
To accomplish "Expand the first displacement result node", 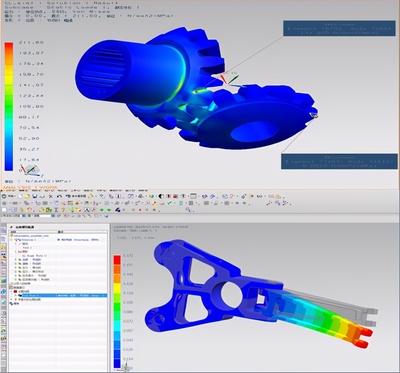I will point(16,260).
